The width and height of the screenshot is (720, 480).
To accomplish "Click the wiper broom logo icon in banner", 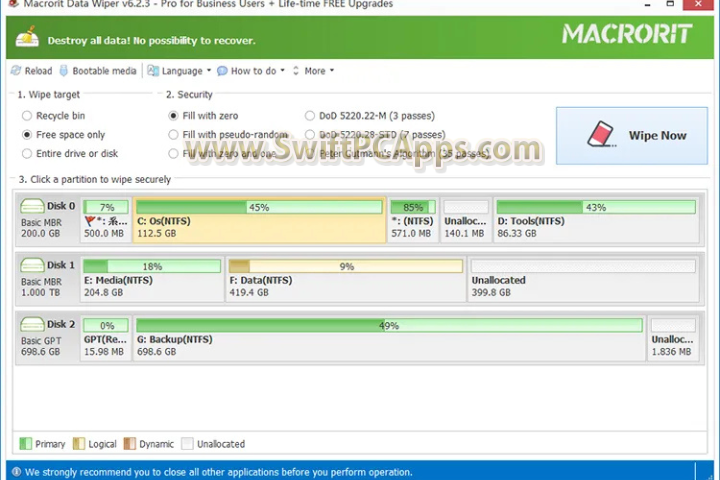I will [27, 37].
